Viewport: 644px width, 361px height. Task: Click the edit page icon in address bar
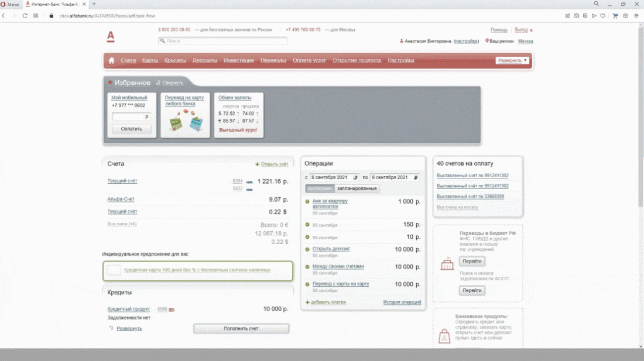coord(568,16)
